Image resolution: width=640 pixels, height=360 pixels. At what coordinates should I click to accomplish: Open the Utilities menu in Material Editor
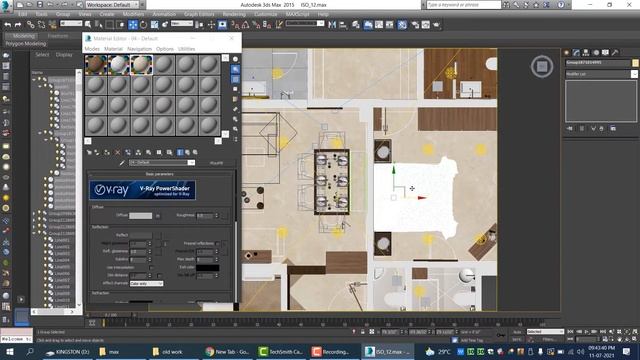click(186, 49)
